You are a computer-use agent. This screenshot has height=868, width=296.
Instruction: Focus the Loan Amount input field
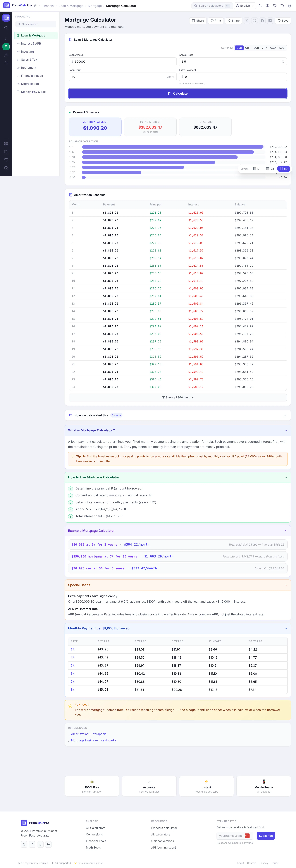[x=123, y=62]
